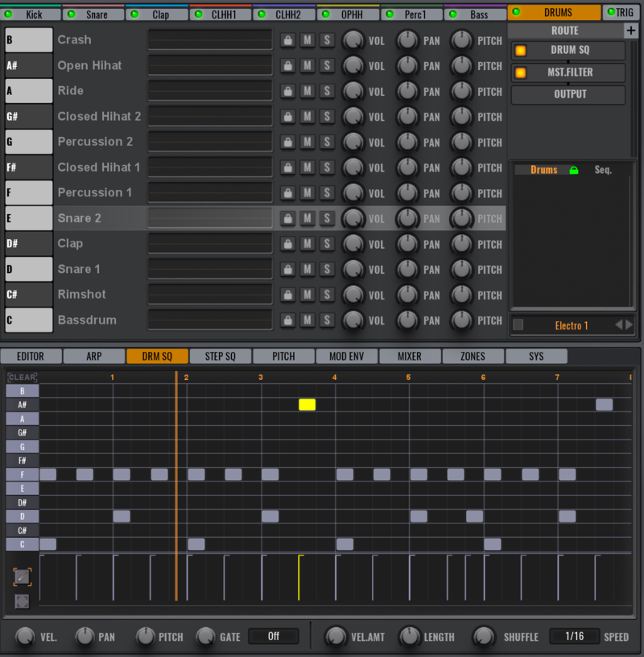This screenshot has width=644, height=657.
Task: Open the speed dropdown showing 1/16
Action: [573, 636]
